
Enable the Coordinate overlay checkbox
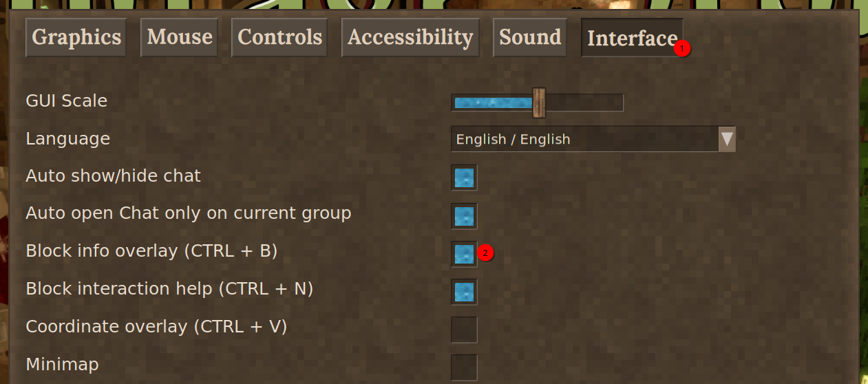coord(464,330)
